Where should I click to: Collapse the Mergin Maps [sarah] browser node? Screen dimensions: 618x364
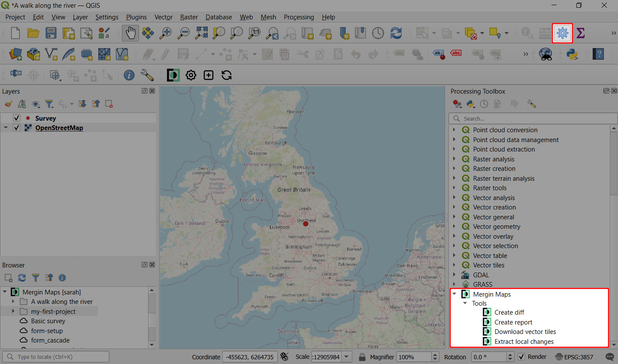[x=5, y=292]
